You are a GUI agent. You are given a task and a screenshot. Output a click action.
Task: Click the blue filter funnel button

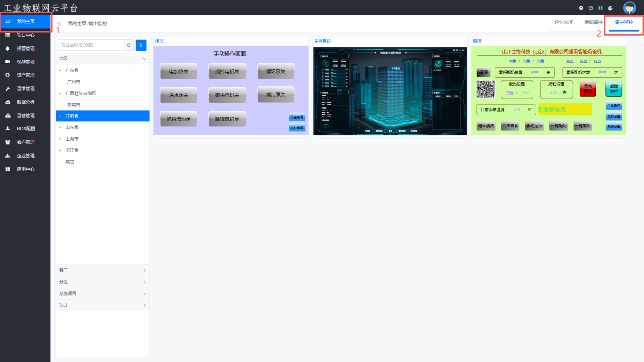click(x=141, y=45)
